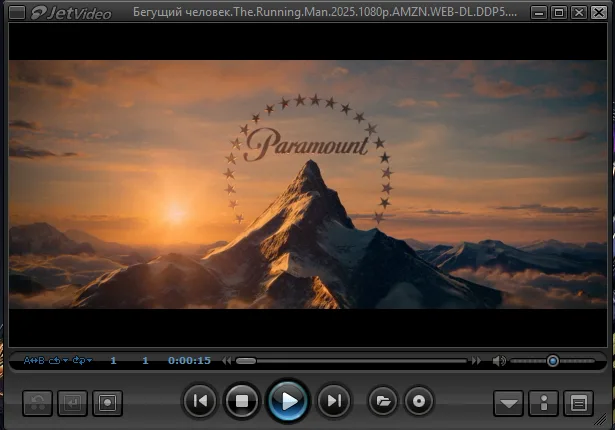Maximize the JetVideo window
This screenshot has height=430, width=615.
(x=559, y=13)
